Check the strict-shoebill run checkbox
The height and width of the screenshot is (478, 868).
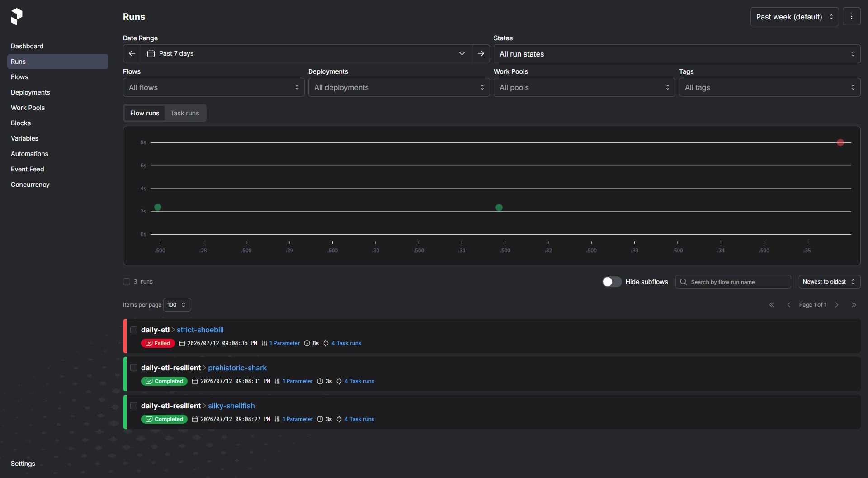[x=134, y=330]
